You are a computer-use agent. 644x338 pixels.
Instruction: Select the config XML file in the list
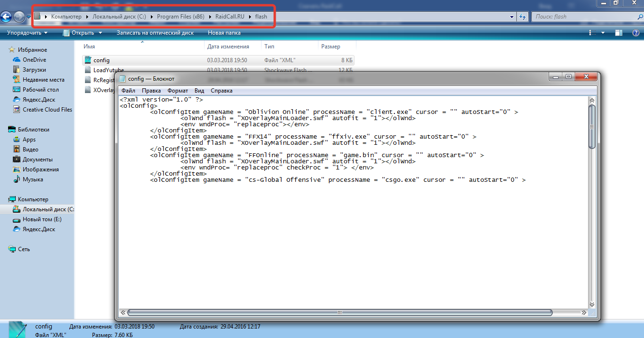coord(102,60)
